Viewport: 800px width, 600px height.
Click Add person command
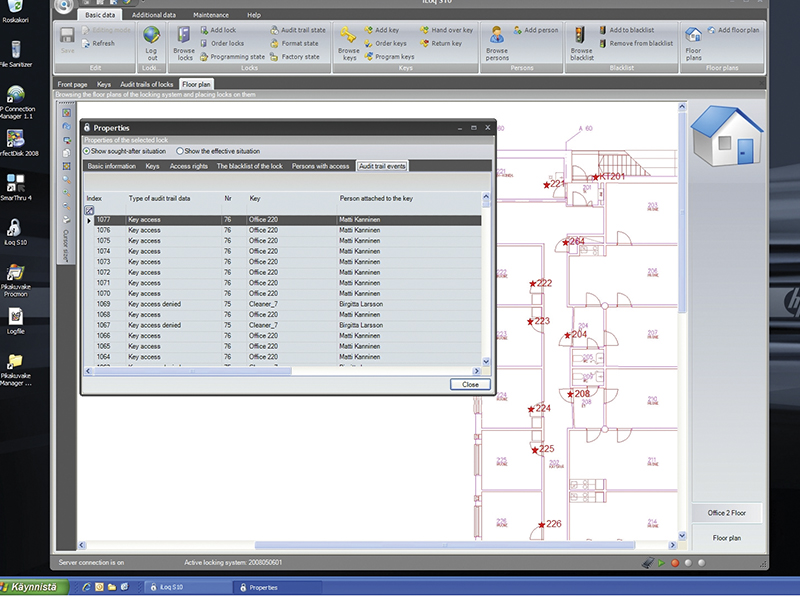(x=536, y=30)
